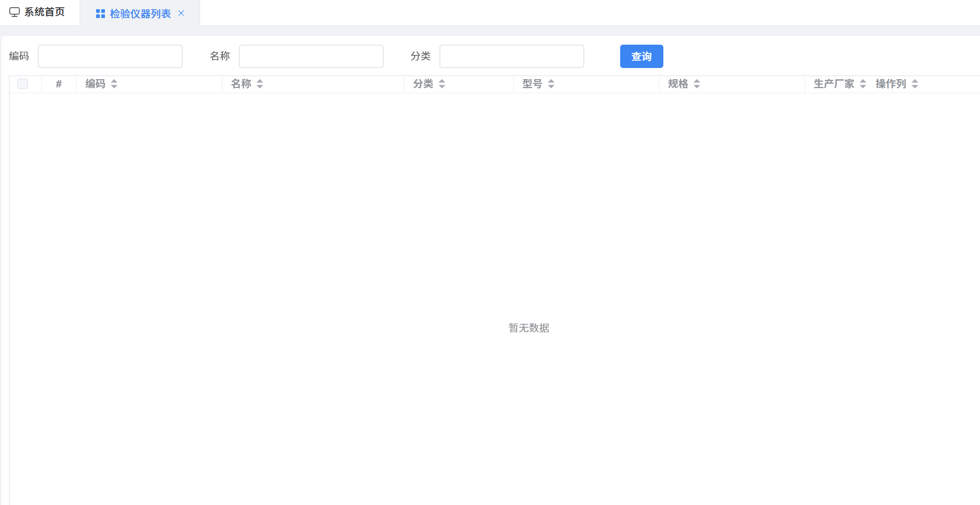Viewport: 980px width, 505px height.
Task: Click the monitor icon beside 系统首页
Action: coord(15,12)
